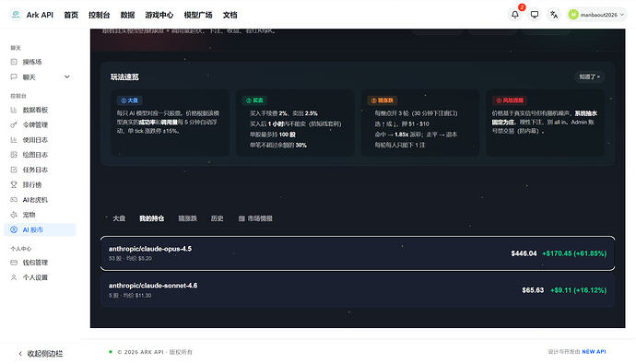
Task: Click the green 买卖 badge
Action: coord(254,100)
